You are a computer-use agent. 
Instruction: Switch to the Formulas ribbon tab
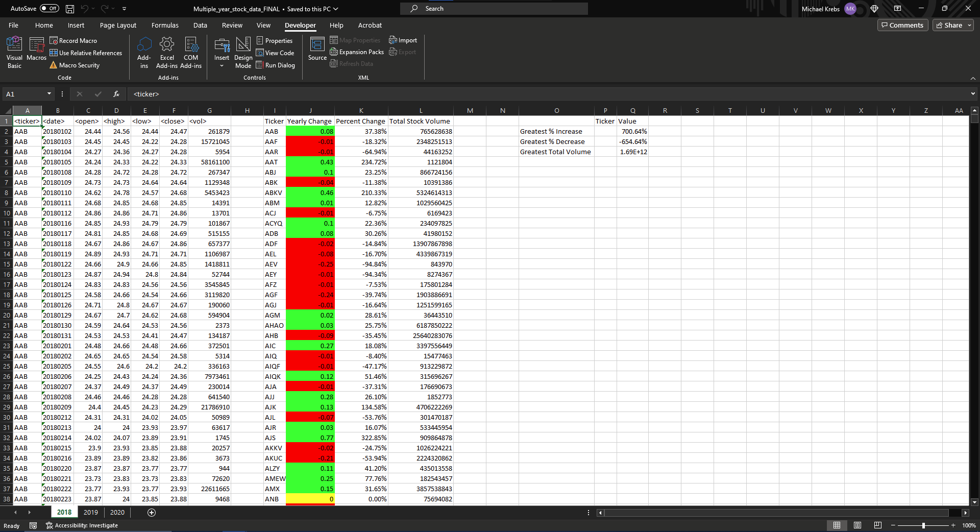(x=164, y=25)
